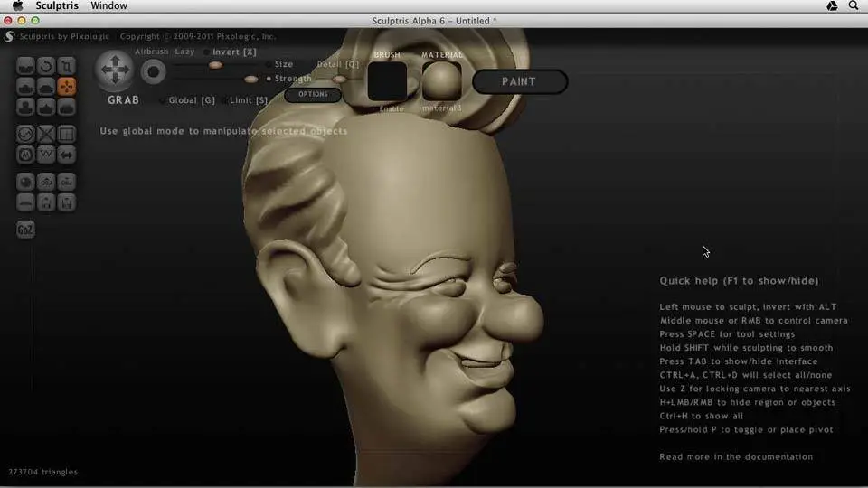Click the Strength slider handle
Viewport: 868px width, 488px height.
[250, 80]
